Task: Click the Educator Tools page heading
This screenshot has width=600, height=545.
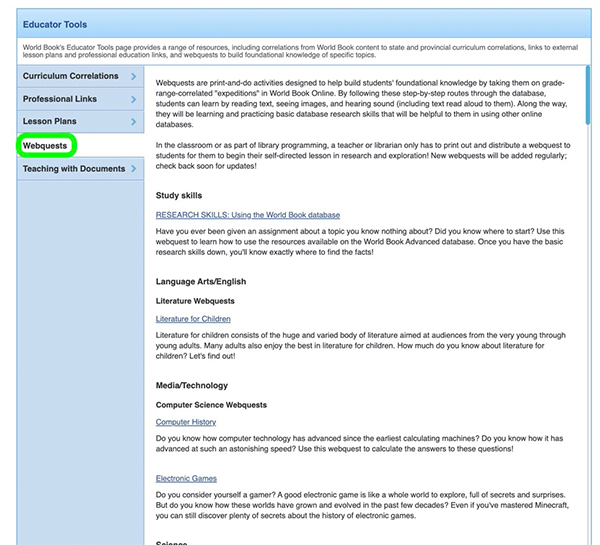Action: [x=55, y=24]
